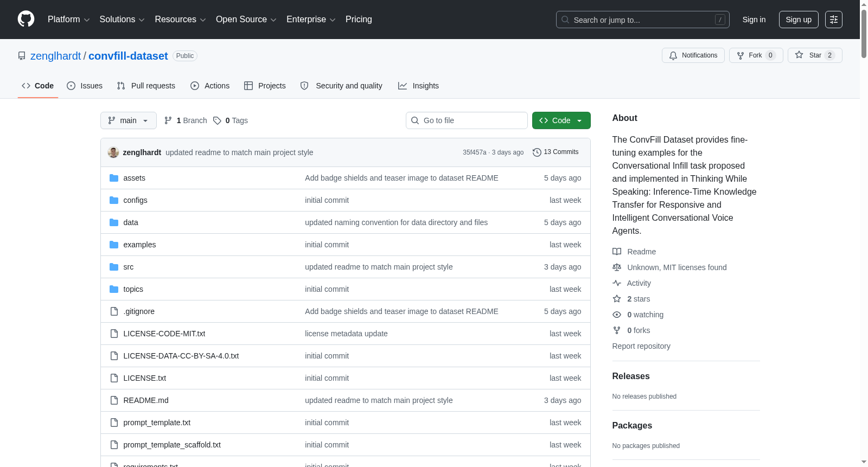Screen dimensions: 868x467
Task: Click the LICENSE-CODE-MIT.txt file icon
Action: point(114,334)
